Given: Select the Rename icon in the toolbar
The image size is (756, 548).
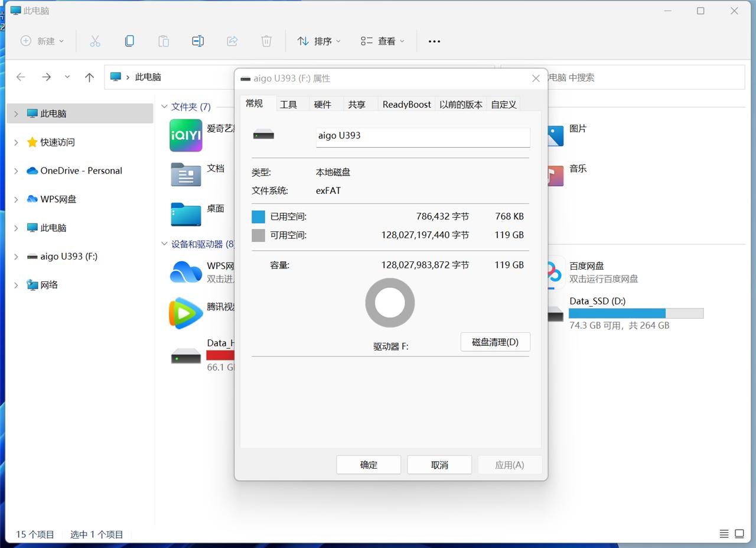Looking at the screenshot, I should (198, 41).
